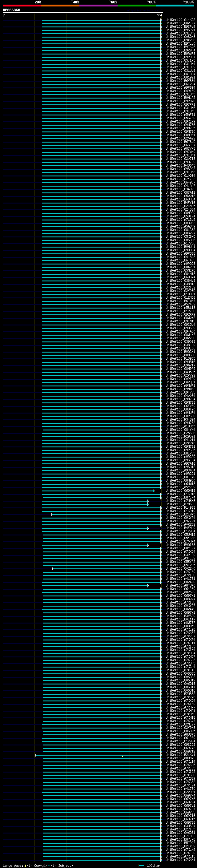Select hit UniRef100_Q0VJA7
Image resolution: width=197 pixels, height=868 pixels.
(180, 23)
